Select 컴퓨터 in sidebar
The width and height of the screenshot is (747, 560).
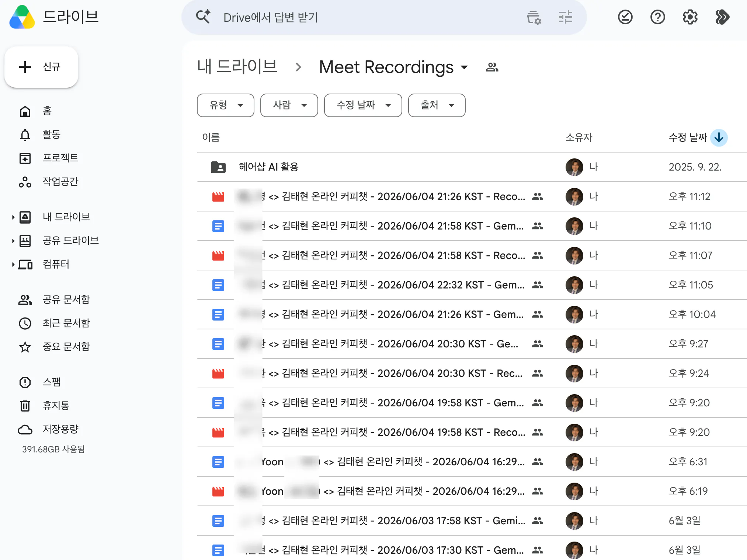(56, 264)
